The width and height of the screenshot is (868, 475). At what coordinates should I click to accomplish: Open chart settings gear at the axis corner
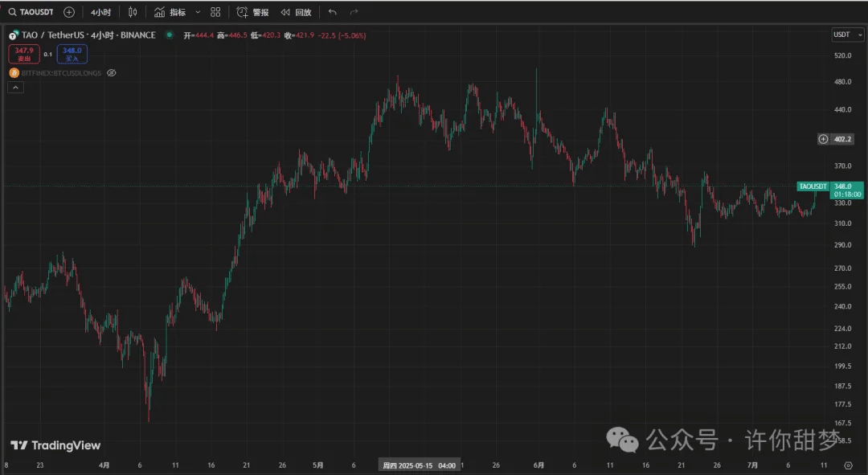[848, 465]
